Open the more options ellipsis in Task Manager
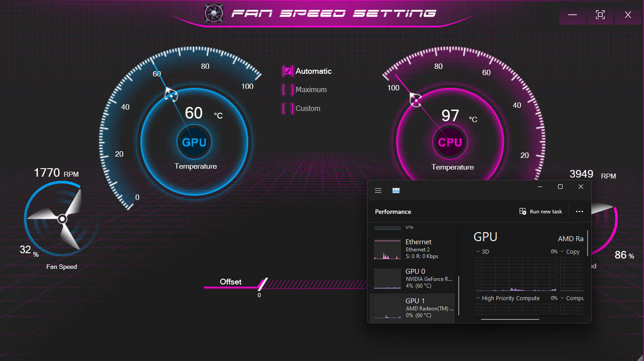This screenshot has height=361, width=644. (x=579, y=211)
